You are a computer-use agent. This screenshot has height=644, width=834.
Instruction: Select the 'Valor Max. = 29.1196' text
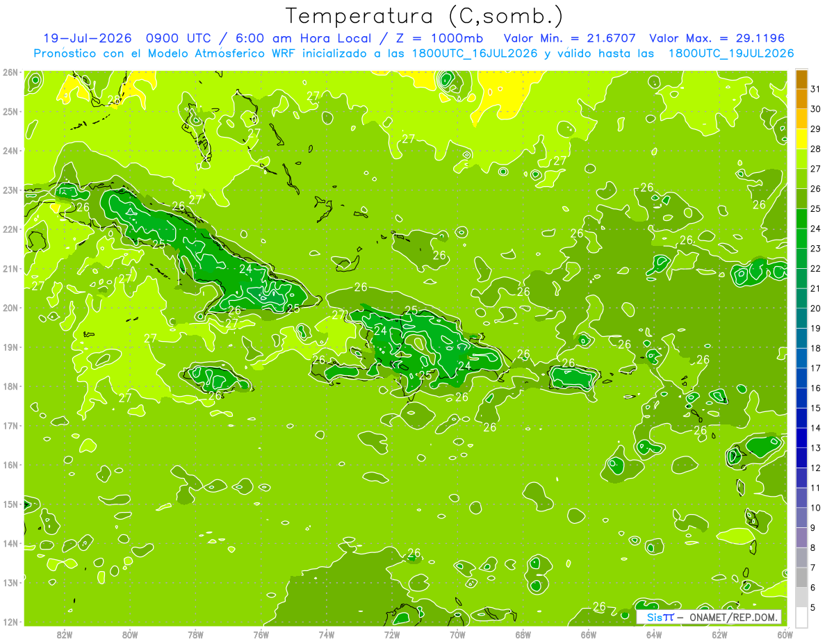717,38
